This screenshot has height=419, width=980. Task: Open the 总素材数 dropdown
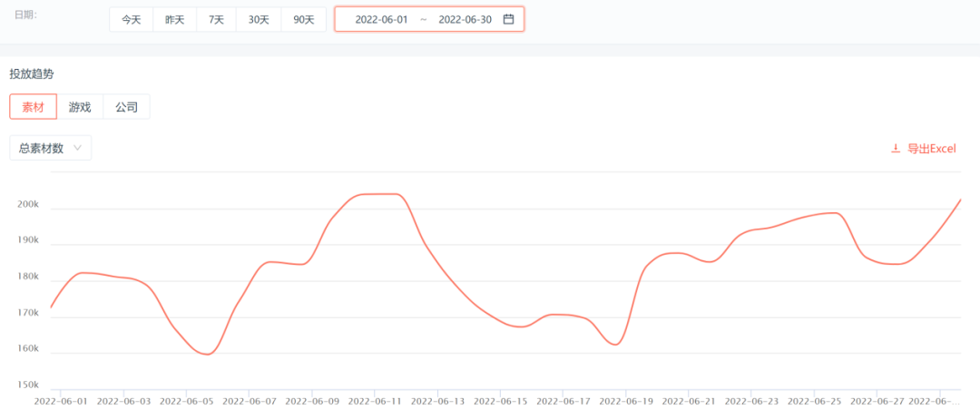pyautogui.click(x=51, y=148)
